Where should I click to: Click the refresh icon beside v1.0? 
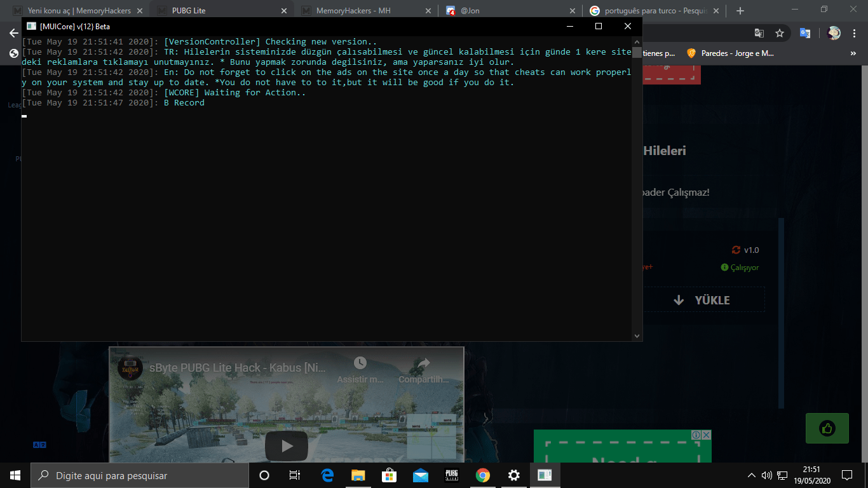pos(736,250)
